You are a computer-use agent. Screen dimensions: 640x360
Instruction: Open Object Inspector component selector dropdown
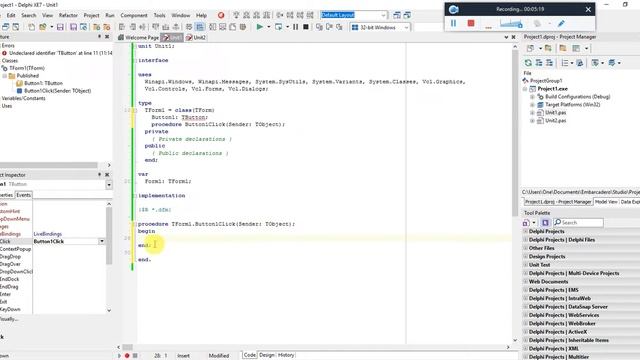tap(109, 184)
